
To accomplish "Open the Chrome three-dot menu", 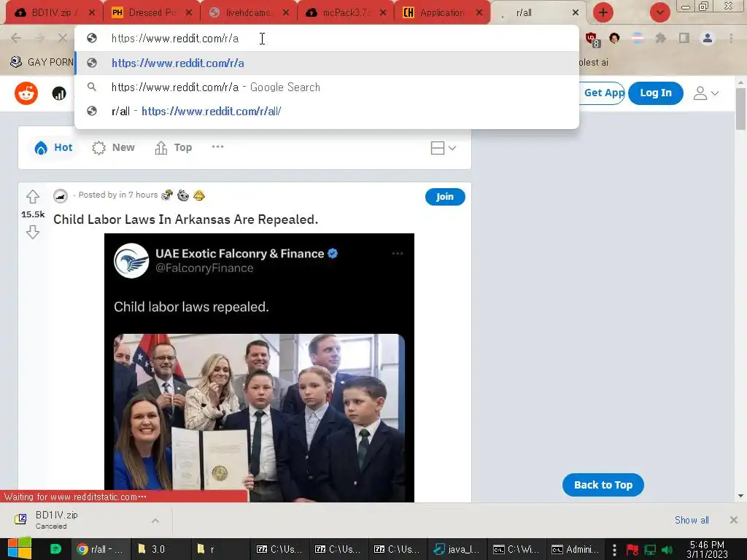I will [731, 38].
